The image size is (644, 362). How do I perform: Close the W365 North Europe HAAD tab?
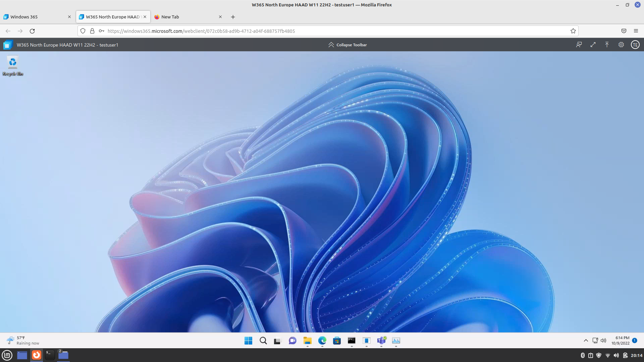tap(145, 17)
